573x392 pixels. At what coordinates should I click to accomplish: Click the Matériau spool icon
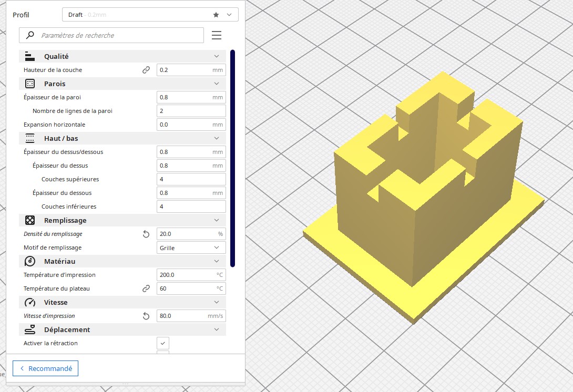click(29, 261)
